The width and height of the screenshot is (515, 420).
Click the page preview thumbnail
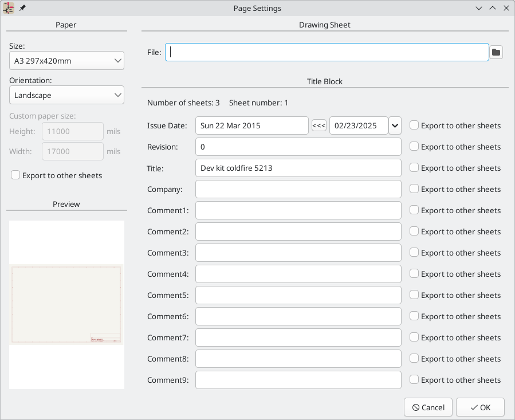(66, 304)
